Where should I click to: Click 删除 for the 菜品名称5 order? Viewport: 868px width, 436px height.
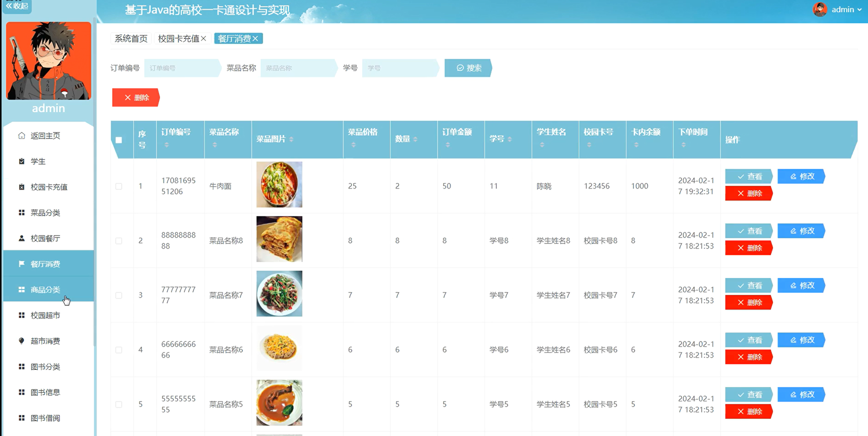pyautogui.click(x=749, y=412)
